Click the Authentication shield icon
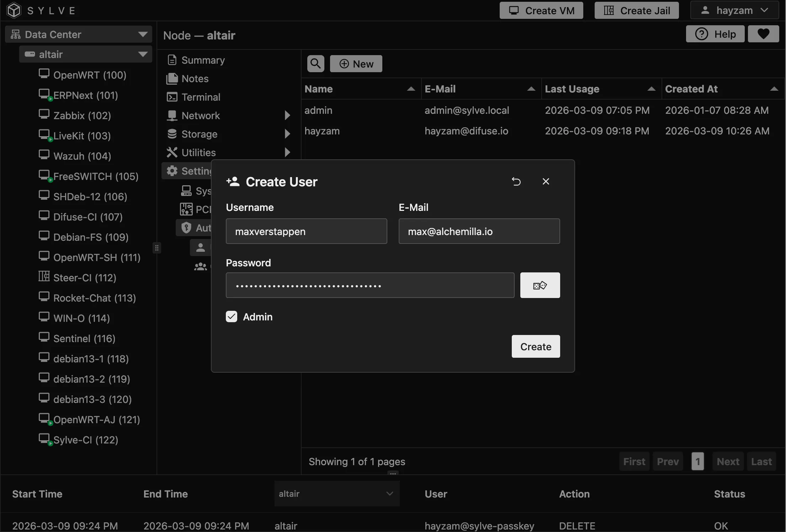The image size is (786, 532). point(186,228)
